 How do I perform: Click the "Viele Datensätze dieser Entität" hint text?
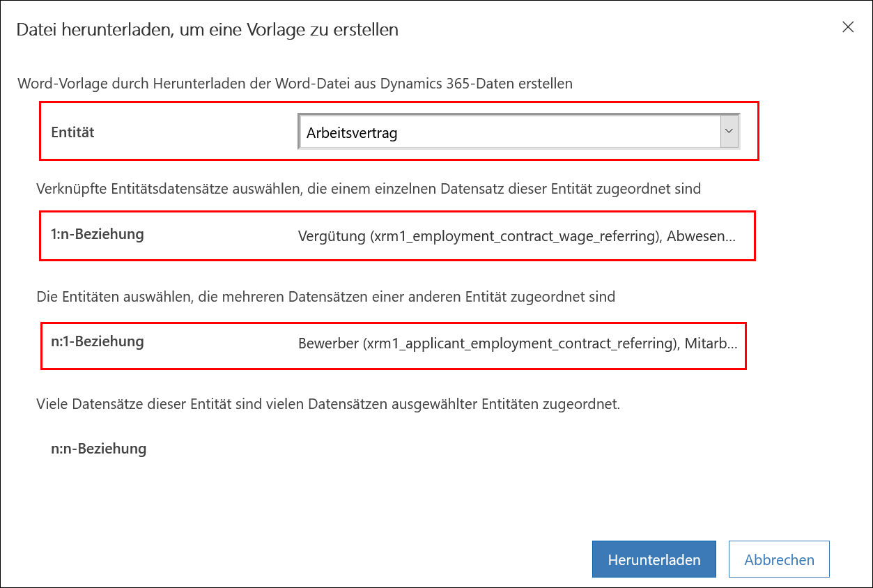(x=328, y=404)
